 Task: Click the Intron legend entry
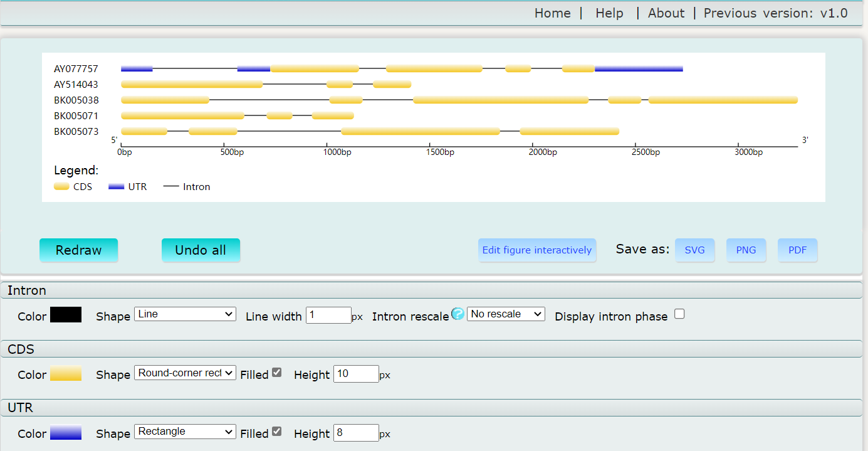(x=187, y=187)
